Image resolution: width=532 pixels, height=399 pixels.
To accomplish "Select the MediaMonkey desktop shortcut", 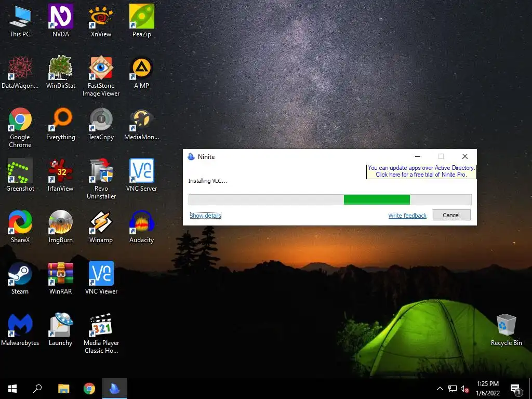I will point(141,124).
